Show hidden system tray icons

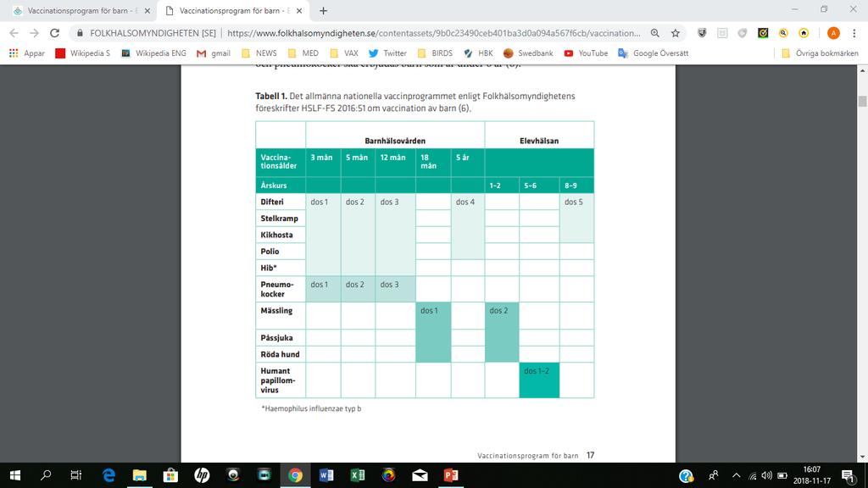pos(737,475)
